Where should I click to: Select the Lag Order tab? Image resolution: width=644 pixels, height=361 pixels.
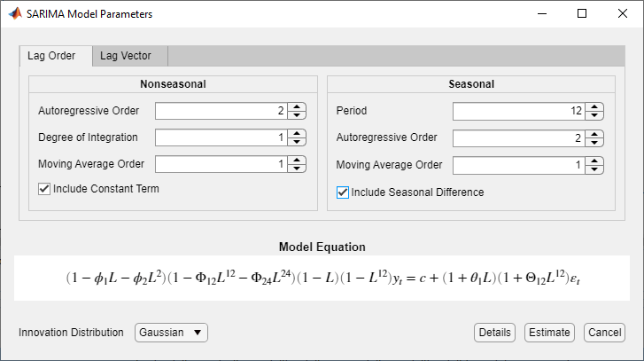click(x=51, y=56)
